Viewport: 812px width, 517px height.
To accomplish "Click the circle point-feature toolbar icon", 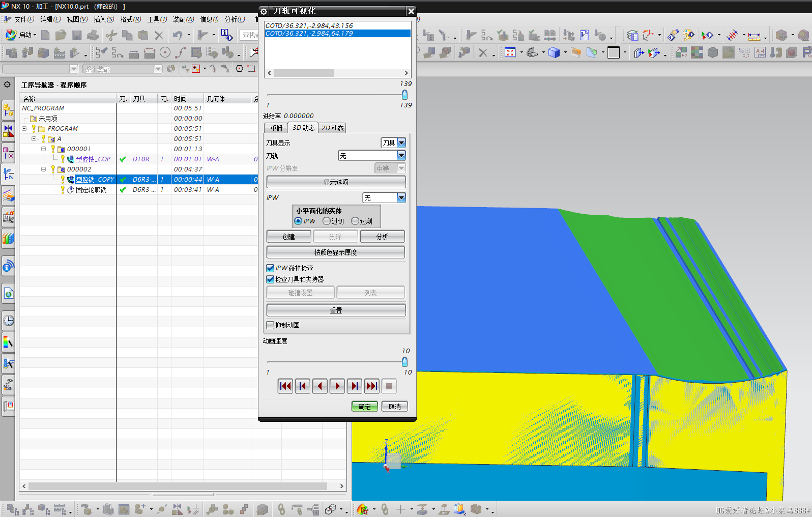I will (x=165, y=52).
